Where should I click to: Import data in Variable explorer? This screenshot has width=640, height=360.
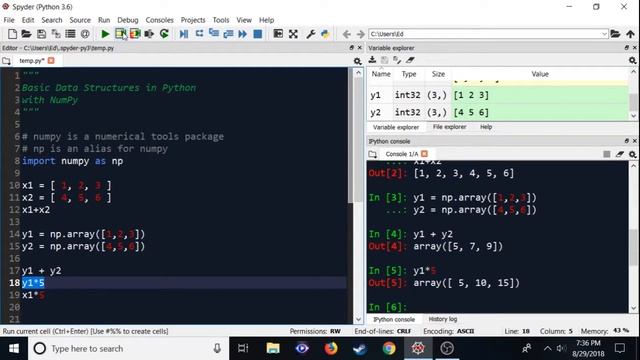[x=372, y=60]
